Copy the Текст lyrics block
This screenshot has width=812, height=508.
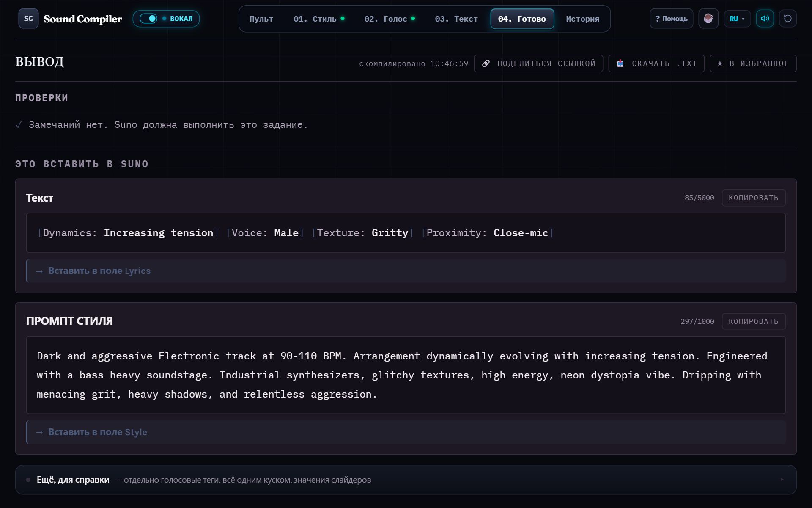(754, 198)
